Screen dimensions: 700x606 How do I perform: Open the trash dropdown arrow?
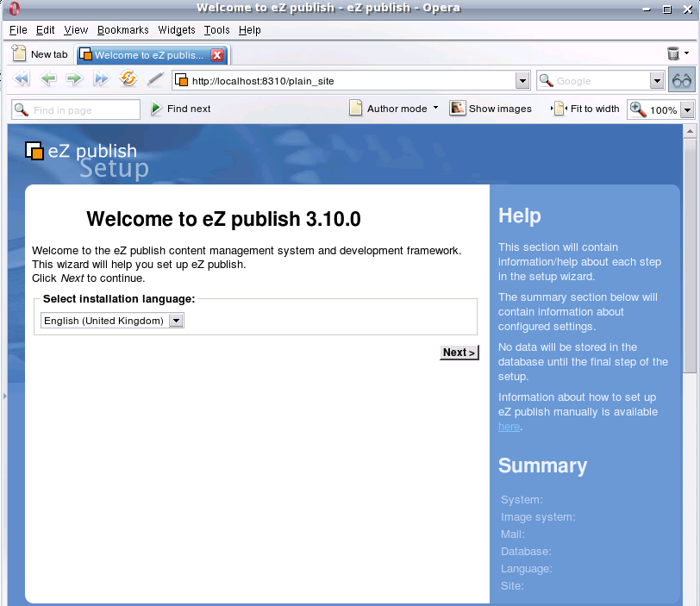686,53
